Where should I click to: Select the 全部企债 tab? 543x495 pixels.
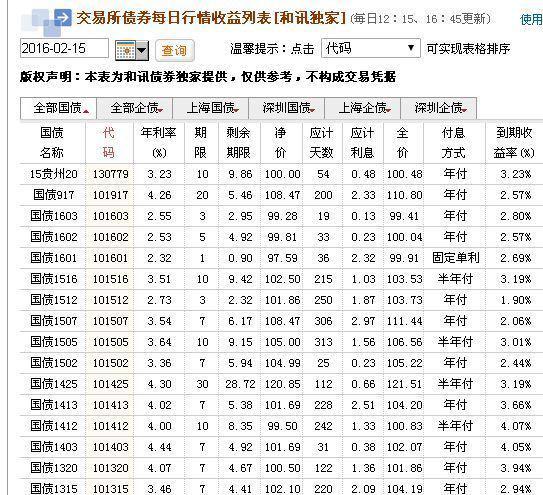click(x=134, y=108)
